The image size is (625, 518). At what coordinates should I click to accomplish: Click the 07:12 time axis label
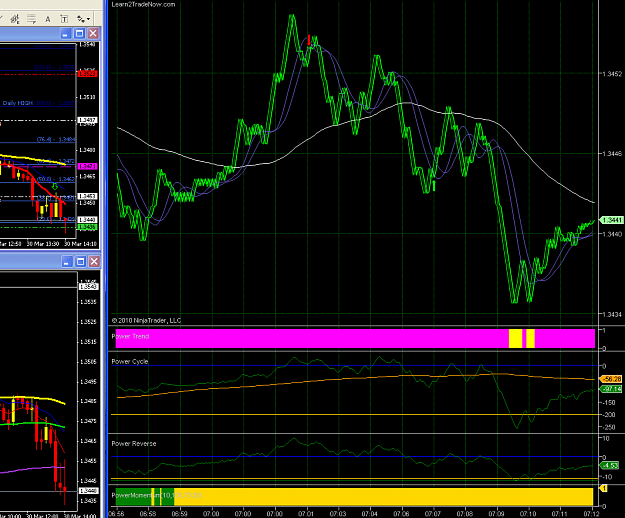[593, 514]
